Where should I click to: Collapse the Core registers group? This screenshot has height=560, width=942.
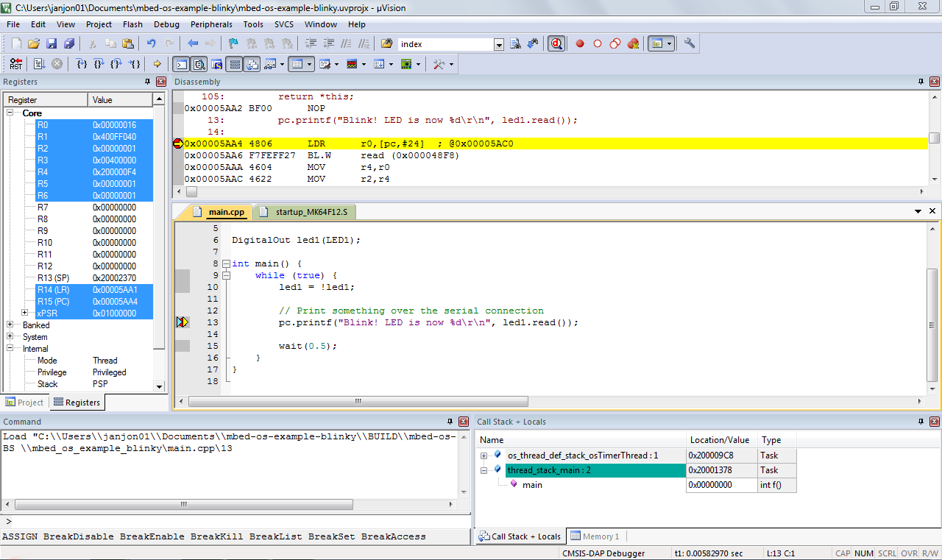point(9,112)
